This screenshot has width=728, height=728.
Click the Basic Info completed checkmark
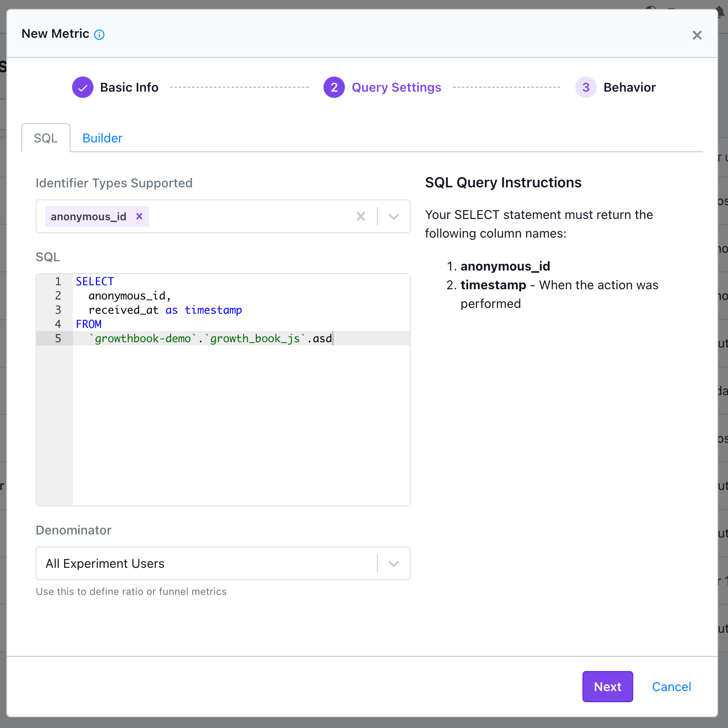coord(83,87)
